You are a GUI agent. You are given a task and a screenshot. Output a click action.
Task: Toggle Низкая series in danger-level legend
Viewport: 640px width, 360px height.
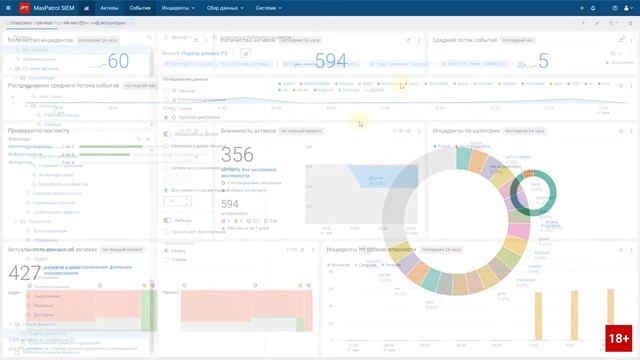click(391, 265)
